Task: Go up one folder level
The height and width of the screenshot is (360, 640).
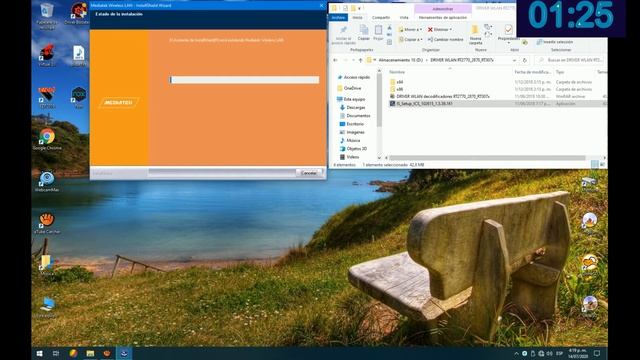Action: pos(360,60)
